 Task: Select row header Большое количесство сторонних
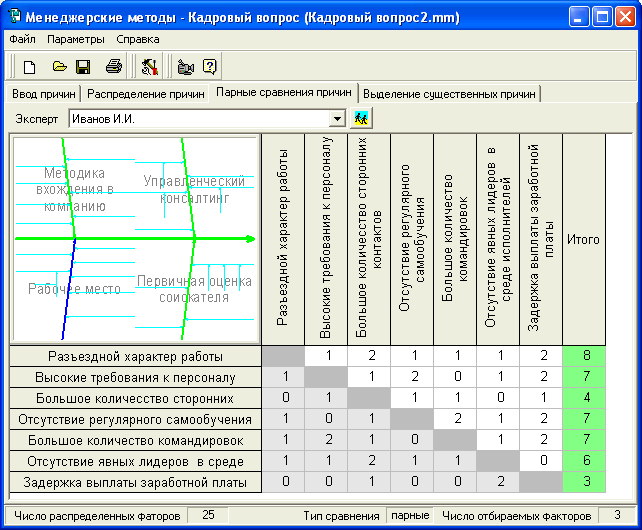point(135,398)
